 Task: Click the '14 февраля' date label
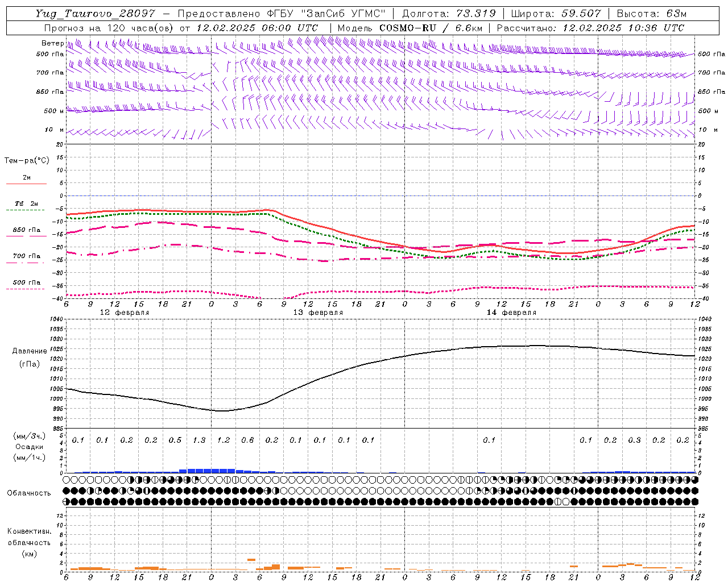tap(511, 313)
